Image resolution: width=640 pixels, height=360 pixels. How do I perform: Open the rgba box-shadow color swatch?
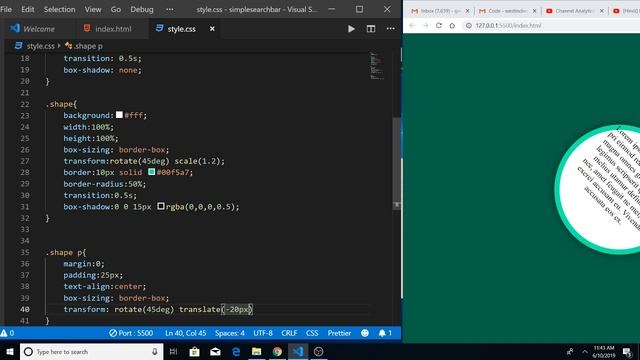[161, 206]
